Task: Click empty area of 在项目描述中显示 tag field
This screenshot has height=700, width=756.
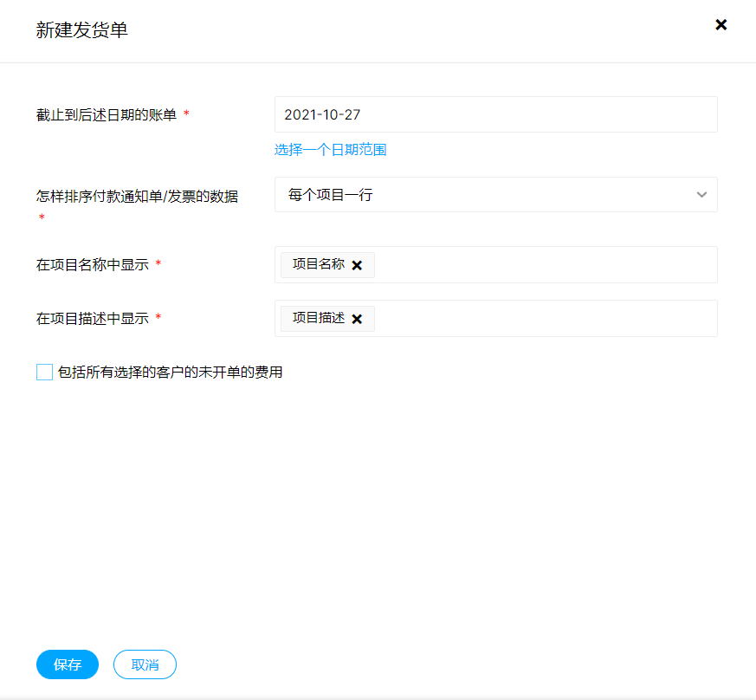Action: [x=546, y=319]
